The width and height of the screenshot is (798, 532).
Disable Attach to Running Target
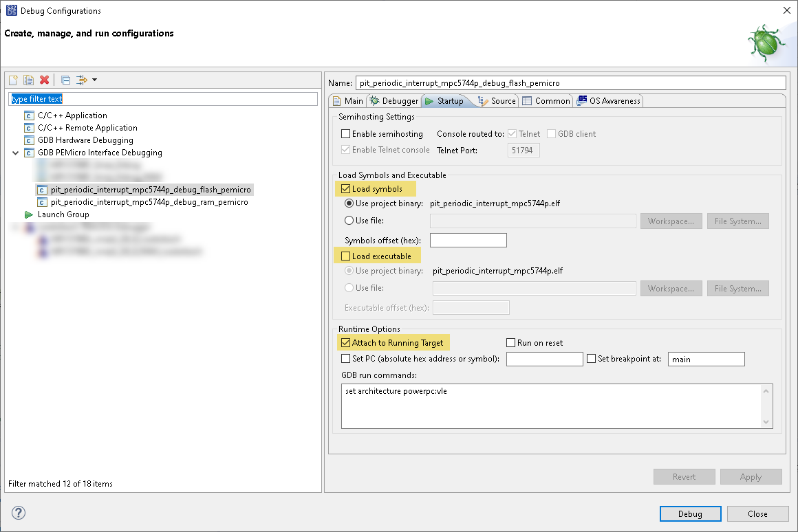[x=347, y=342]
